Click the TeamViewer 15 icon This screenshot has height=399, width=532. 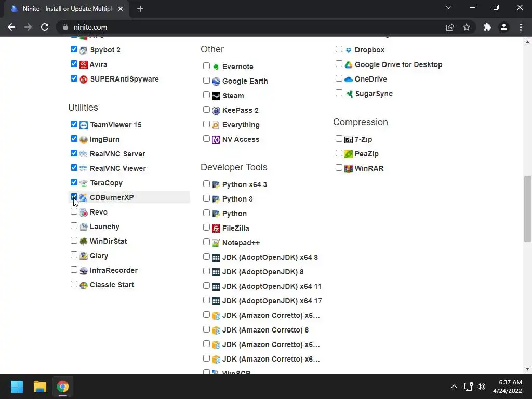[x=84, y=125]
